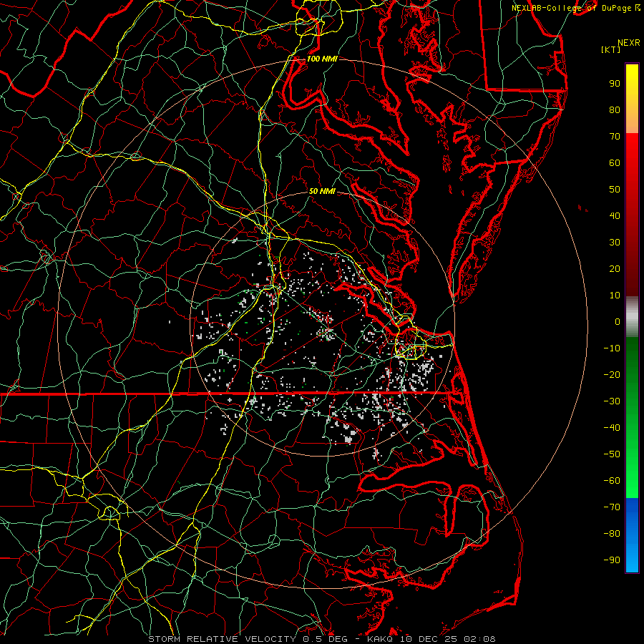This screenshot has height=644, width=644.
Task: Click the [KT] units label
Action: click(x=611, y=49)
